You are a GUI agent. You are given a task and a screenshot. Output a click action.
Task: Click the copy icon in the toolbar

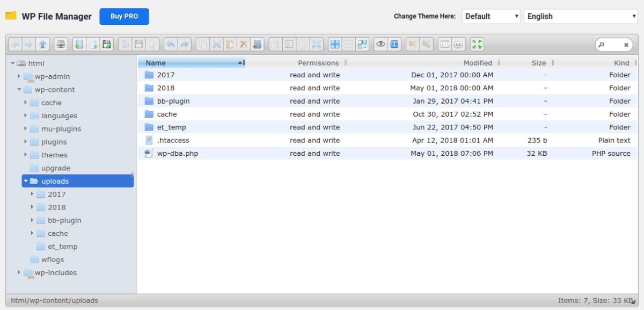coord(203,45)
